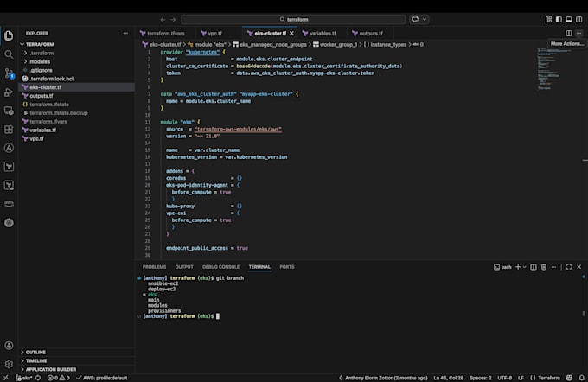Open editor More Actions ellipsis

(x=579, y=34)
